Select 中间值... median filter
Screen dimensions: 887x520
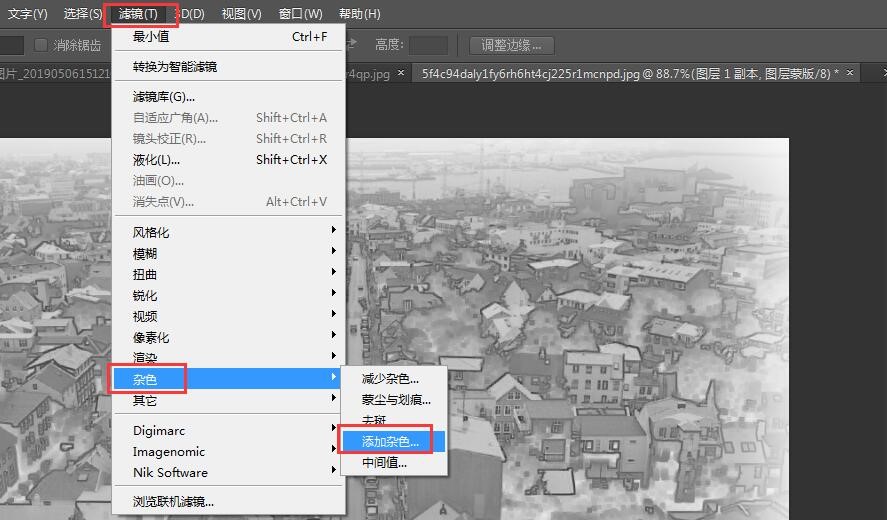click(394, 462)
